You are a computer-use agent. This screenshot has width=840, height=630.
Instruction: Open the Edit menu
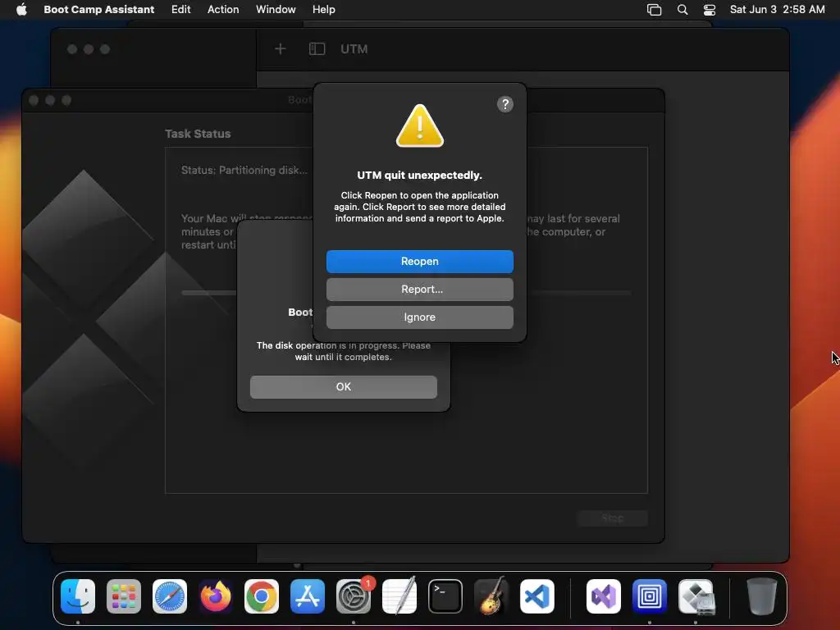[x=180, y=10]
